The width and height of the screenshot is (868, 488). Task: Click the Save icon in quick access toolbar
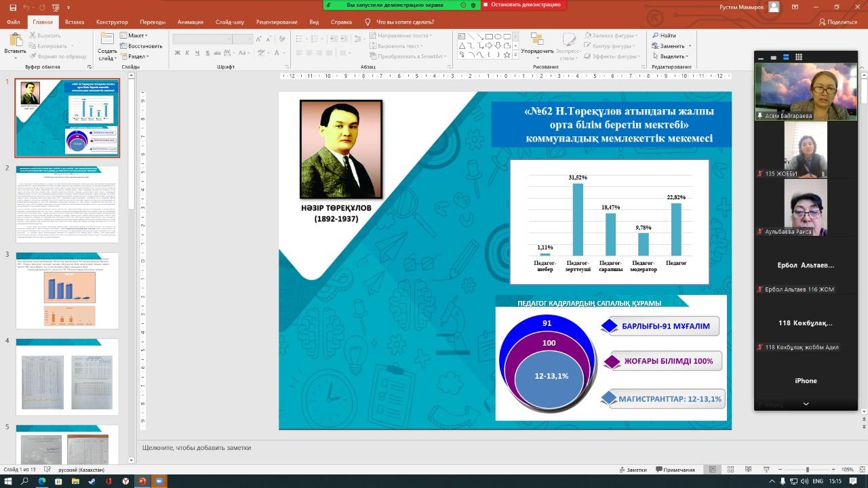point(13,7)
